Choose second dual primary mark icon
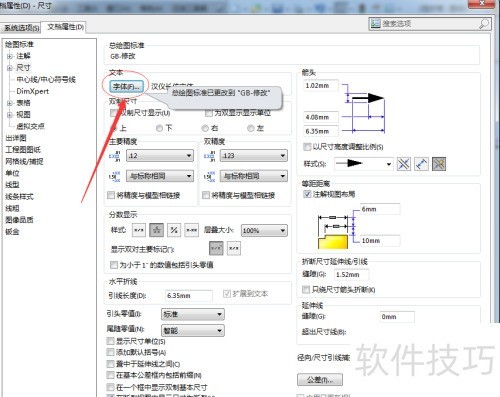The image size is (500, 397). [234, 248]
